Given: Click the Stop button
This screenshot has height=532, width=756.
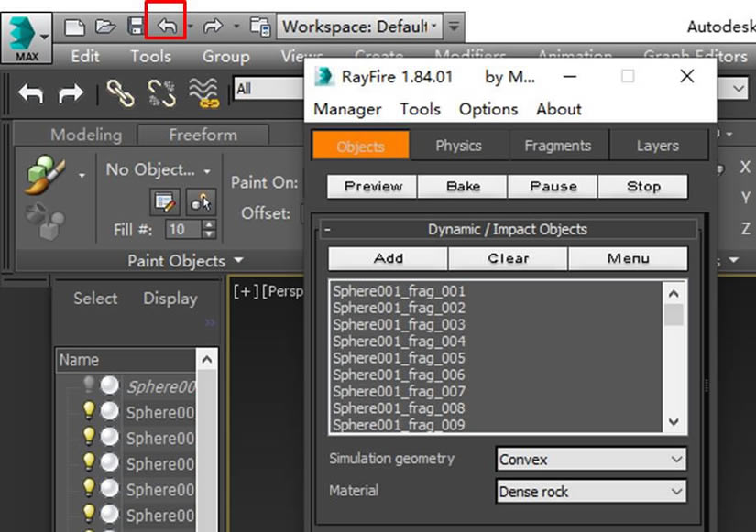Looking at the screenshot, I should (x=643, y=187).
